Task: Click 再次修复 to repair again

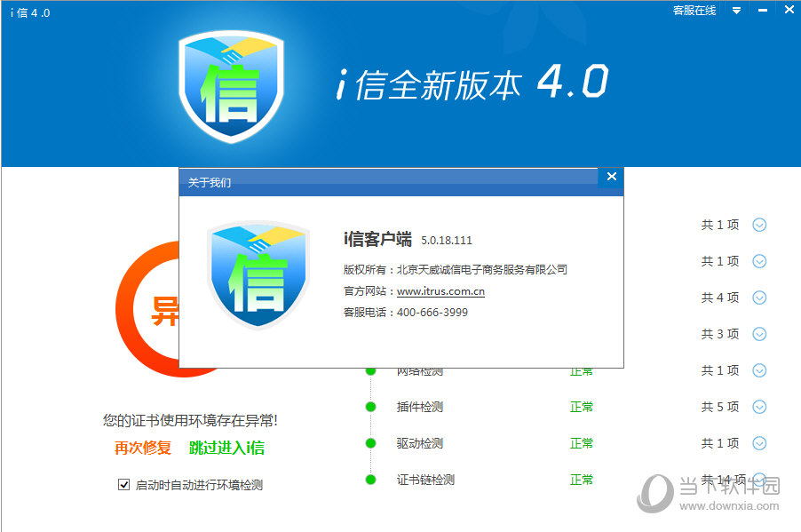Action: [x=142, y=448]
